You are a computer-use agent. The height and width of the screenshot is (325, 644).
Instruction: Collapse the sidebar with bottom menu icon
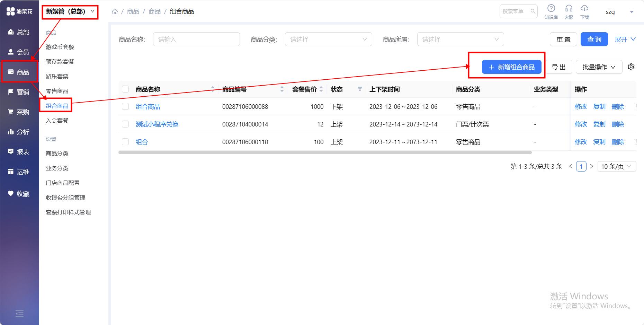coord(19,314)
